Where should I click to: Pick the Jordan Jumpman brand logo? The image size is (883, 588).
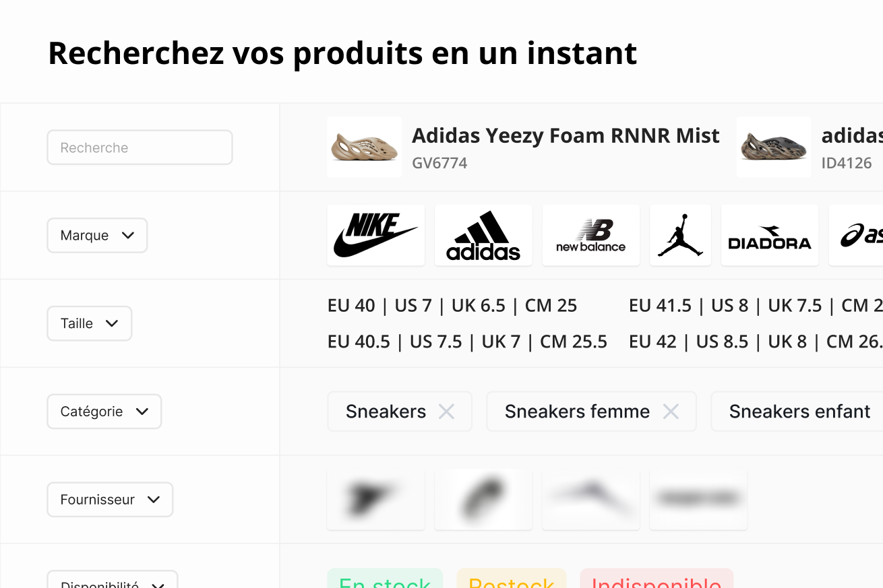coord(680,235)
